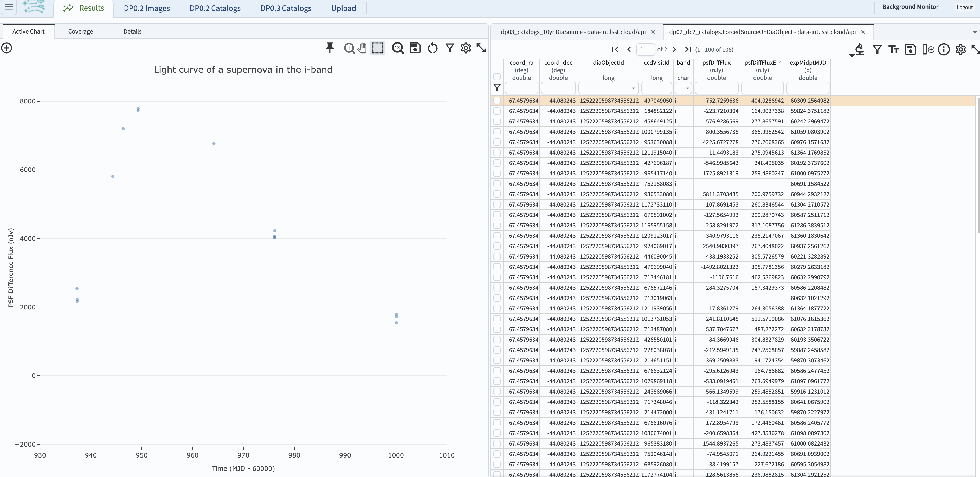Add a new column to the table
The width and height of the screenshot is (980, 477).
click(928, 49)
